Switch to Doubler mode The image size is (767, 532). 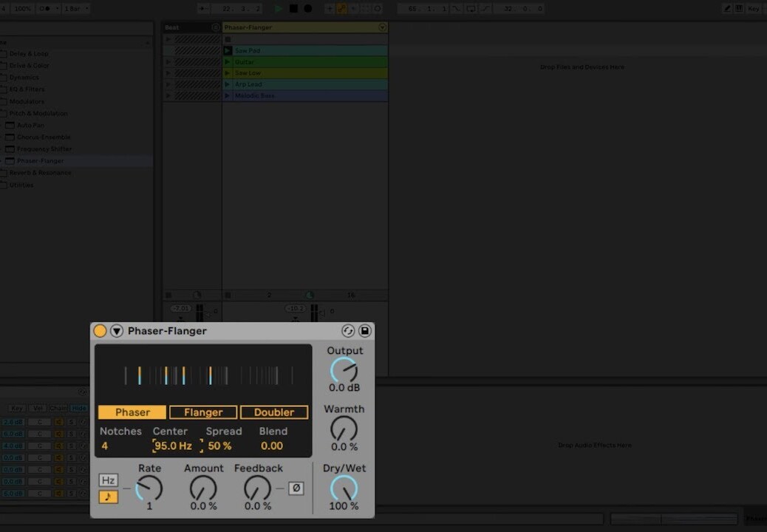click(274, 412)
